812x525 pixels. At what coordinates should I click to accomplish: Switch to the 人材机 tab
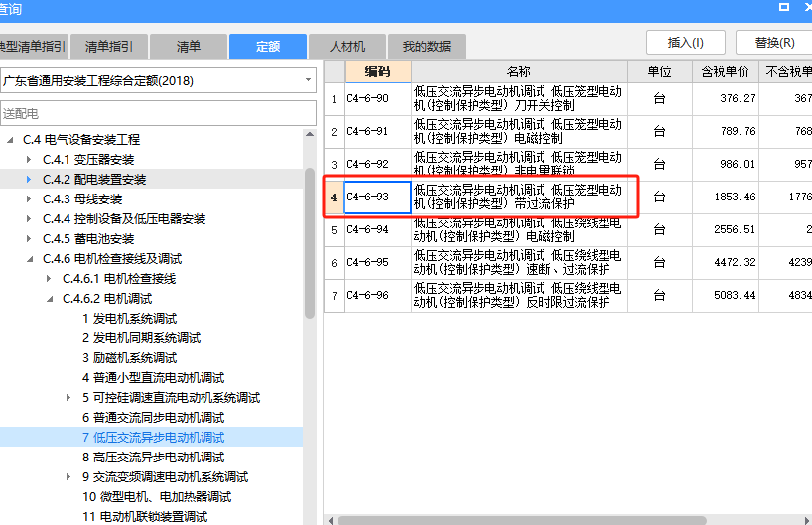347,47
